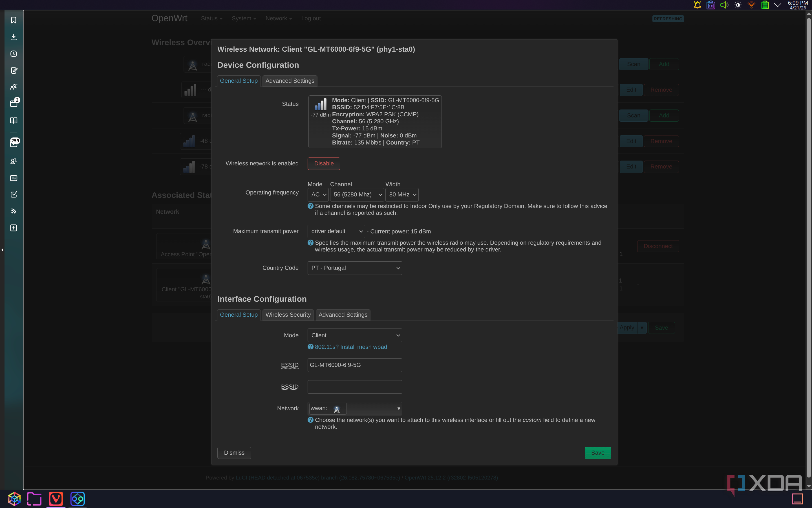Launch Vivaldi browser from the taskbar
This screenshot has height=508, width=812.
tap(56, 499)
